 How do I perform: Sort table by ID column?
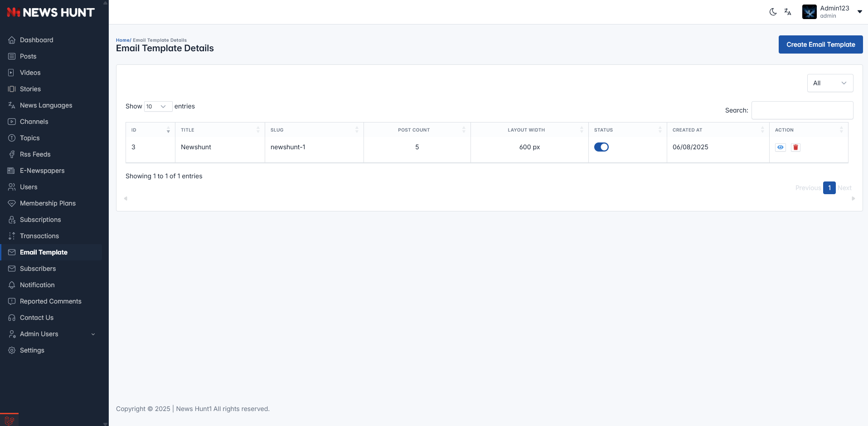150,130
